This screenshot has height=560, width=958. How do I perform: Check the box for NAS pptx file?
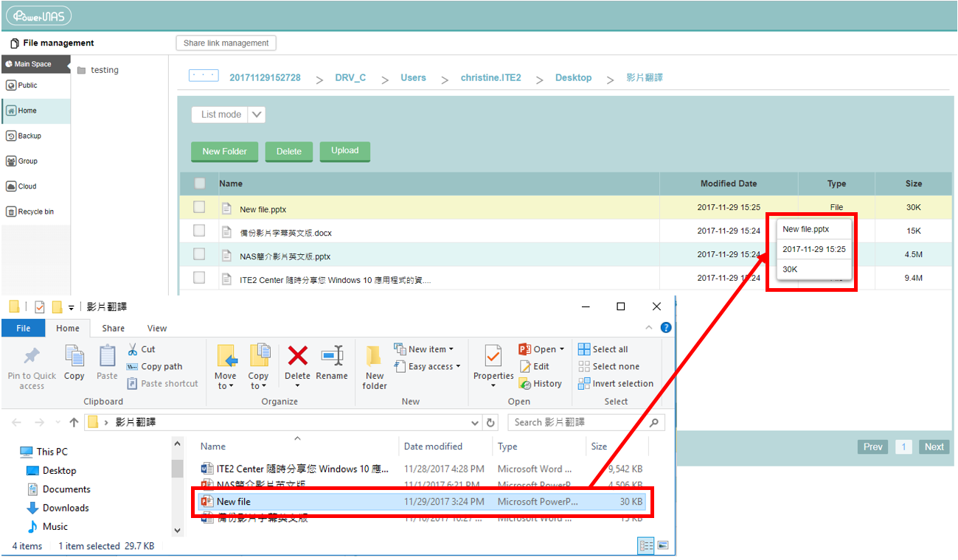point(199,254)
